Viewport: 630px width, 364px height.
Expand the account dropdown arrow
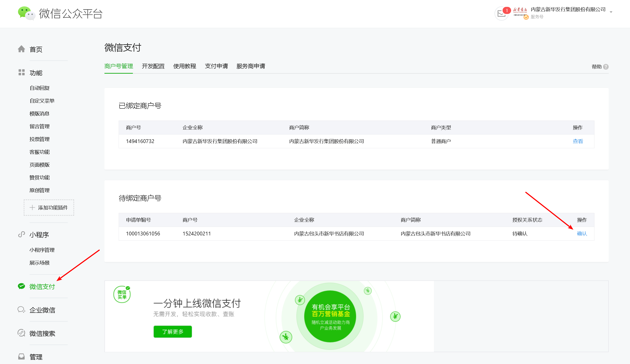click(611, 12)
